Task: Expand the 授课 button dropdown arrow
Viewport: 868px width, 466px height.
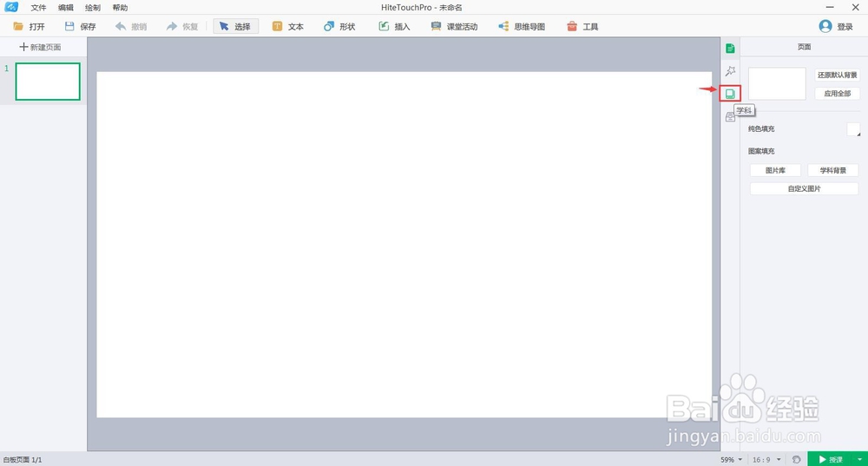Action: (859, 459)
